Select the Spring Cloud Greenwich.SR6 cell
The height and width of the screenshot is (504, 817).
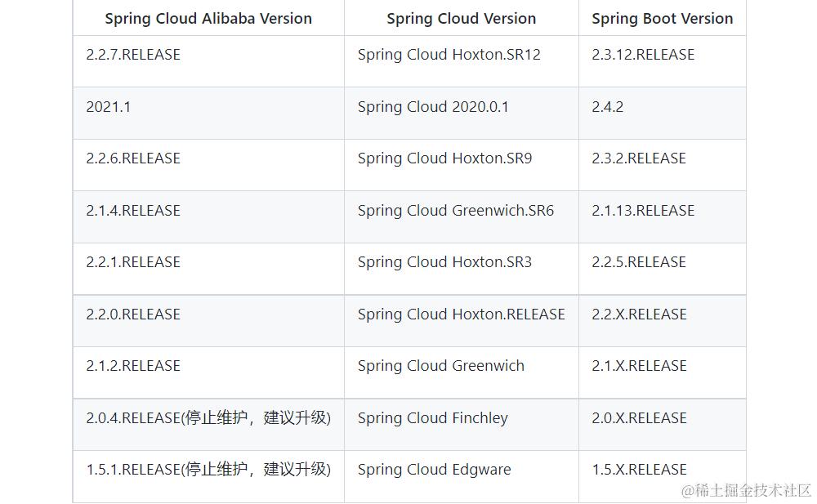(x=455, y=210)
